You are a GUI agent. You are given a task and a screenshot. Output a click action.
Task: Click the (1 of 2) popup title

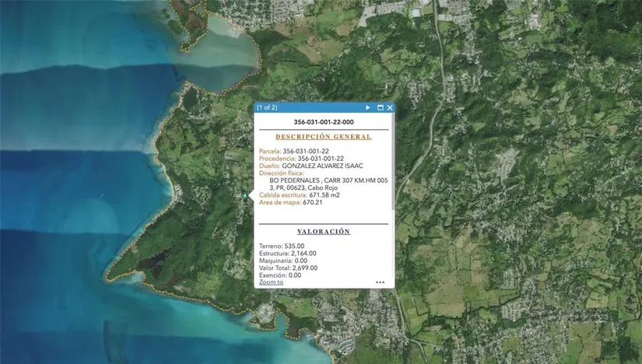tap(267, 107)
